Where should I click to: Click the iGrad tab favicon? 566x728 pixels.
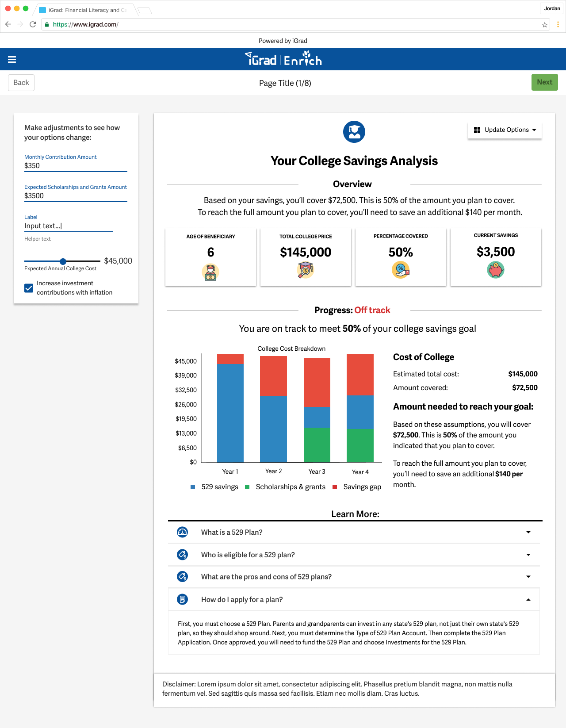pos(42,10)
